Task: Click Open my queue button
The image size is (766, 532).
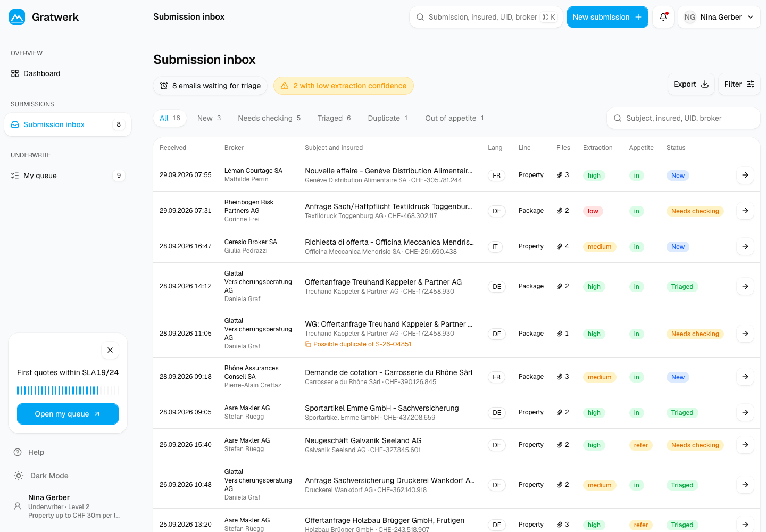Action: pyautogui.click(x=68, y=414)
